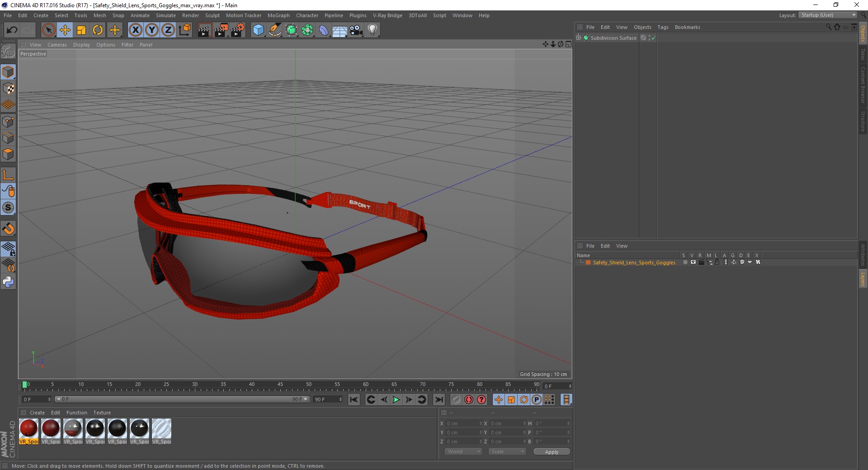Viewport: 868px width, 470px height.
Task: Enable record active objects keyframe
Action: pyautogui.click(x=456, y=399)
